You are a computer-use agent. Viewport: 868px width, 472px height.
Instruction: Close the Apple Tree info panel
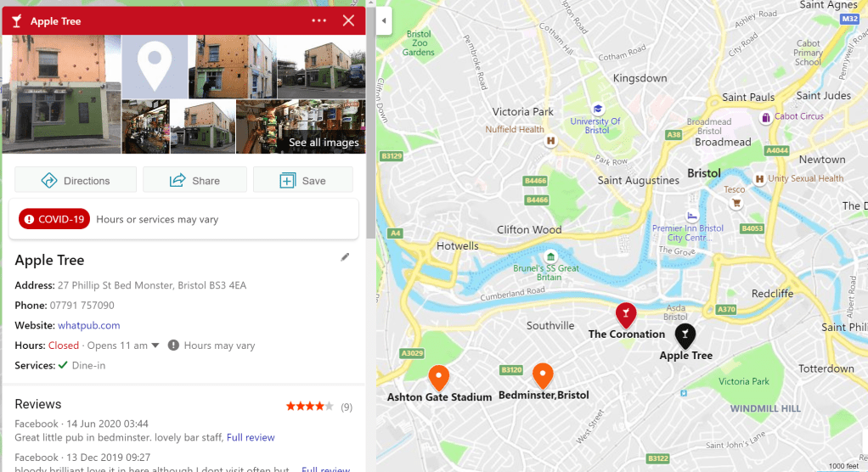(348, 21)
